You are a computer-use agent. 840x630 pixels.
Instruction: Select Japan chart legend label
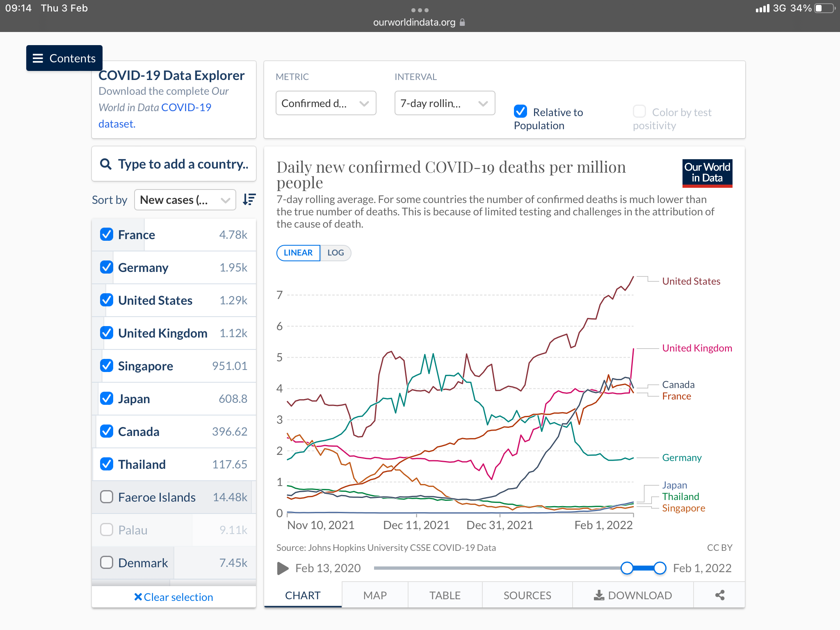tap(674, 485)
